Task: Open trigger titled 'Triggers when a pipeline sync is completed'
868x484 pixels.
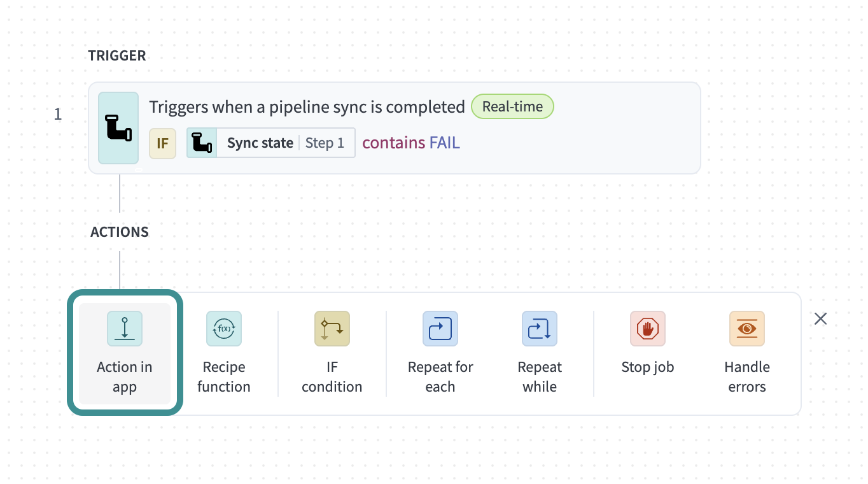Action: click(307, 107)
